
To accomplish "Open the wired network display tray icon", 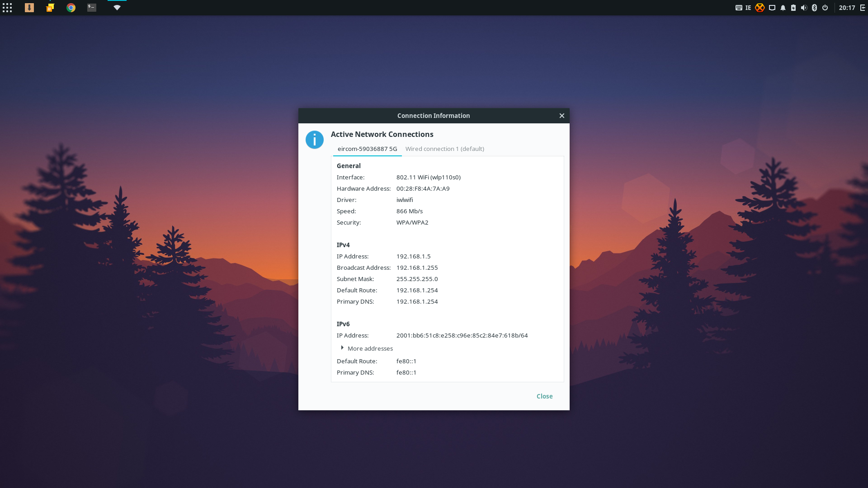I will pos(772,8).
